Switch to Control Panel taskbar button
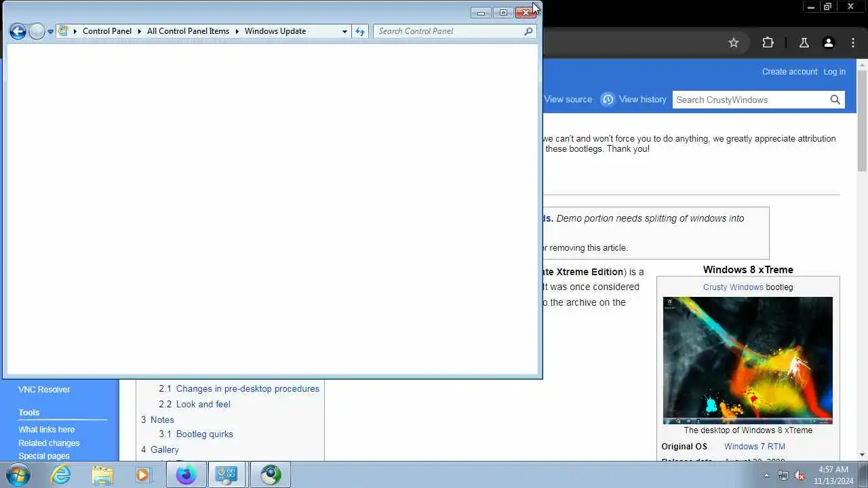The image size is (868, 488). pyautogui.click(x=226, y=475)
